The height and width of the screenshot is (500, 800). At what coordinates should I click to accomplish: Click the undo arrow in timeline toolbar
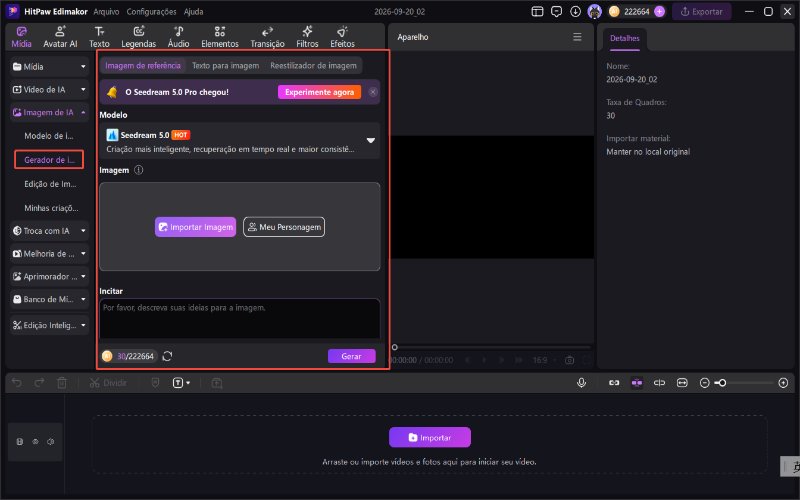pos(17,383)
